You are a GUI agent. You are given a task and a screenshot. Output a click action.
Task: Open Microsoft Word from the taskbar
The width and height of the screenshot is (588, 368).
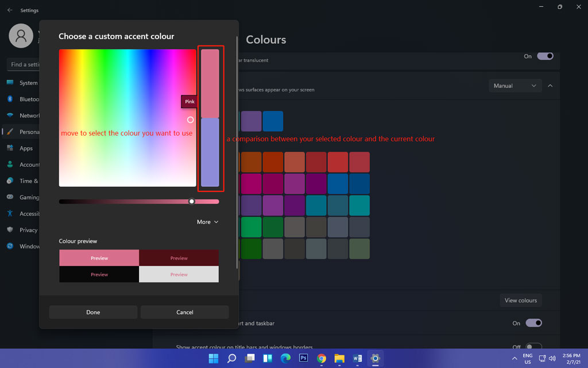tap(357, 358)
